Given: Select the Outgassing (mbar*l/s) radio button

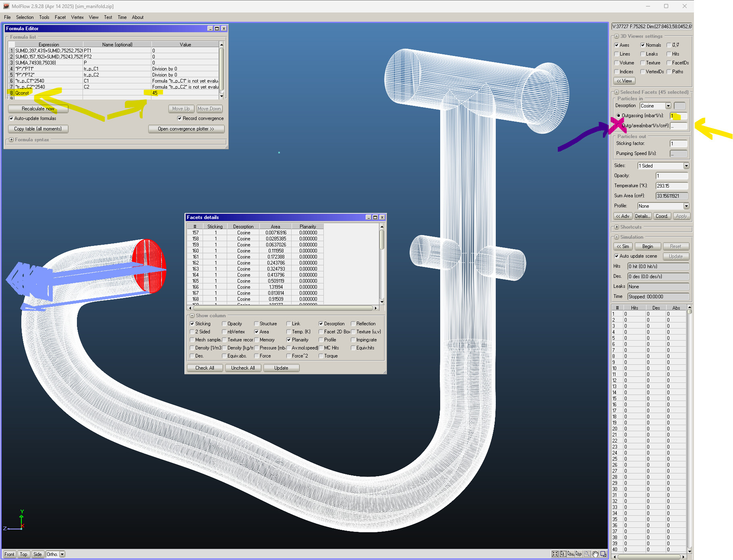Looking at the screenshot, I should pos(619,116).
